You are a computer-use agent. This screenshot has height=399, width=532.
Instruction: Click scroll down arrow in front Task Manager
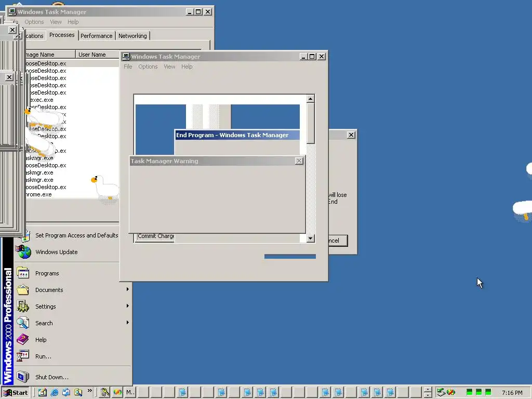[x=311, y=238]
